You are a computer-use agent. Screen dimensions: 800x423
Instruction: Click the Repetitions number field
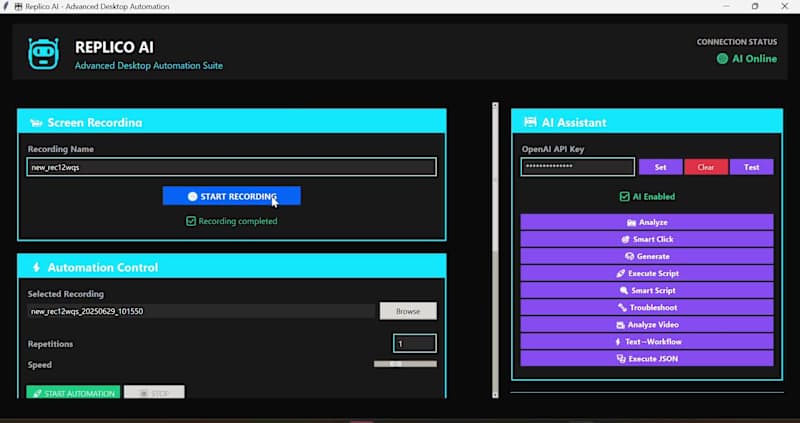[415, 343]
